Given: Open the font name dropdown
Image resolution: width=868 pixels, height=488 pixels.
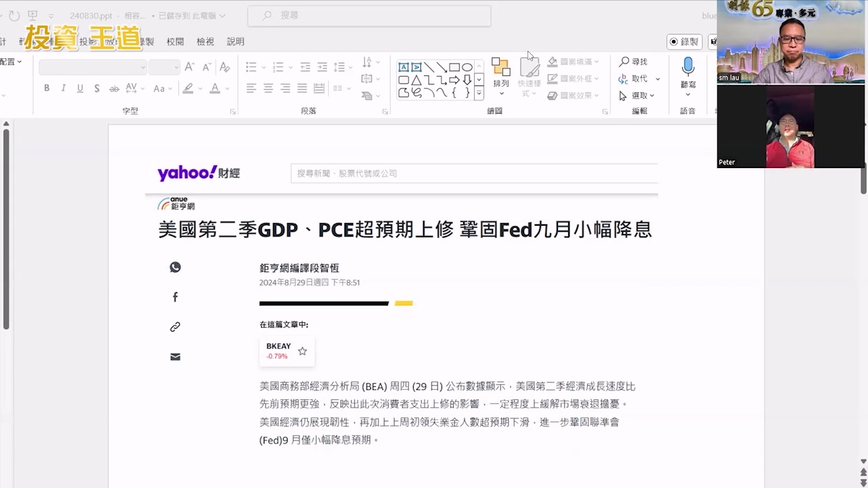Looking at the screenshot, I should point(142,67).
